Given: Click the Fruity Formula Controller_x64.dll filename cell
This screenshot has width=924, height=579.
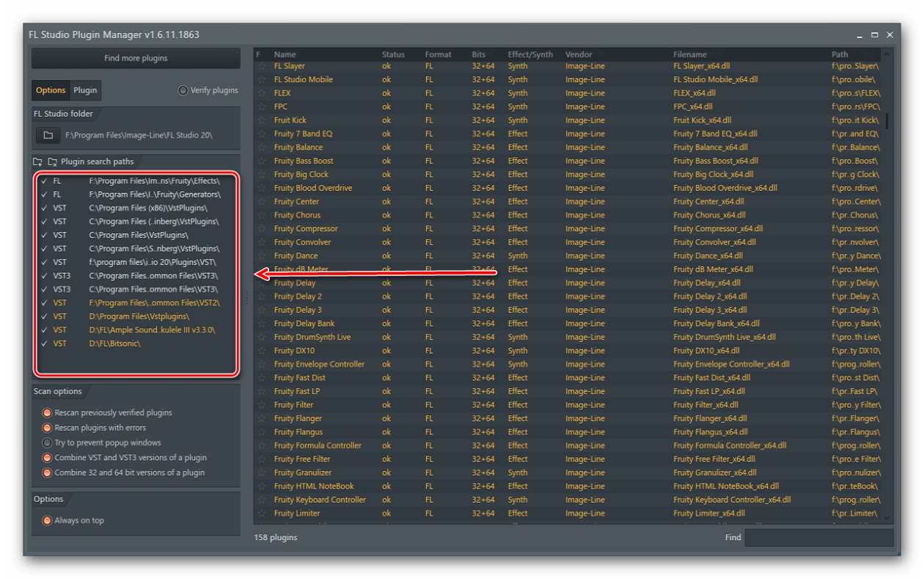Looking at the screenshot, I should point(730,445).
